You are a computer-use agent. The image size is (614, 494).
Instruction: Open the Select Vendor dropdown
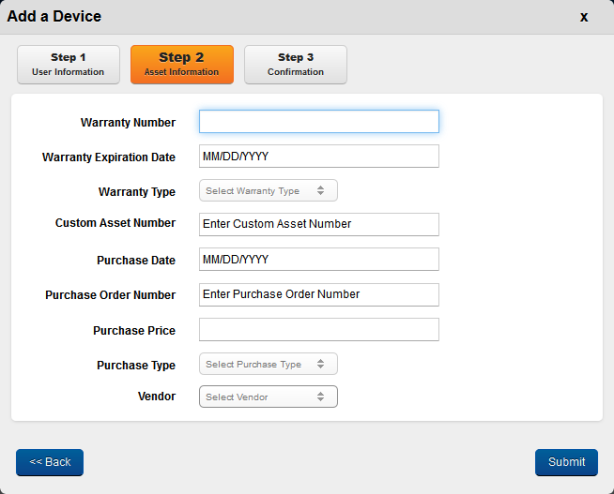tap(268, 397)
